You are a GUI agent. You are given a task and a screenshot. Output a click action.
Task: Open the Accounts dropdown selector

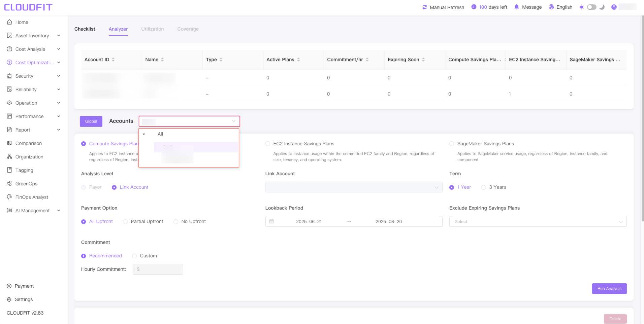tap(189, 121)
